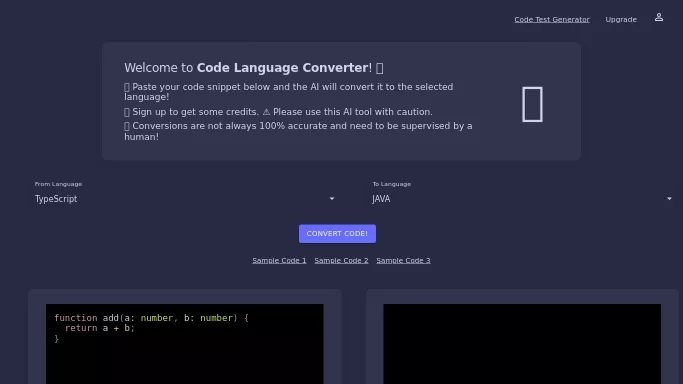Screen dimensions: 683x384
Task: Click the 'Welcome to Code Language Converter!' heading
Action: point(254,68)
